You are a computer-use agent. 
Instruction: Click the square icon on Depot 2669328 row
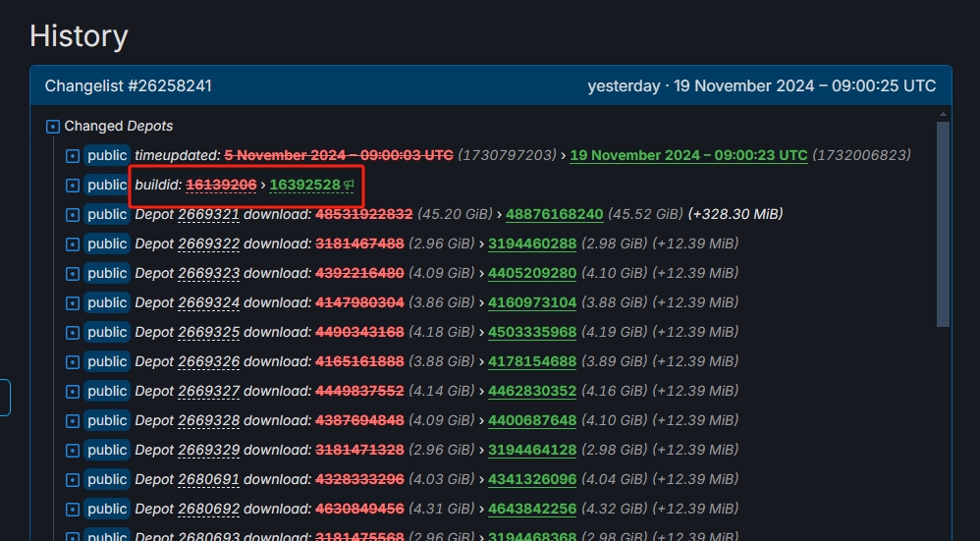pyautogui.click(x=72, y=421)
